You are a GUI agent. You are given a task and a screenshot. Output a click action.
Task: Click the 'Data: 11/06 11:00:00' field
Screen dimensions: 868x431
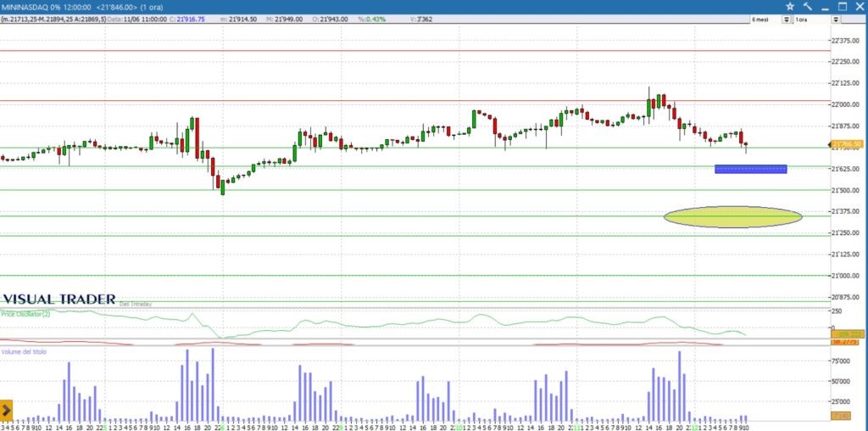point(137,19)
